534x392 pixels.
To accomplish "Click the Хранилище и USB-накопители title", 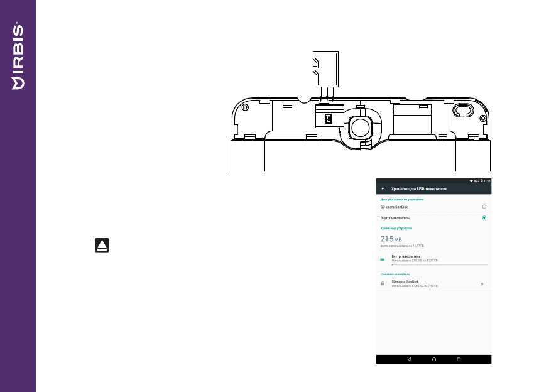I will 420,188.
